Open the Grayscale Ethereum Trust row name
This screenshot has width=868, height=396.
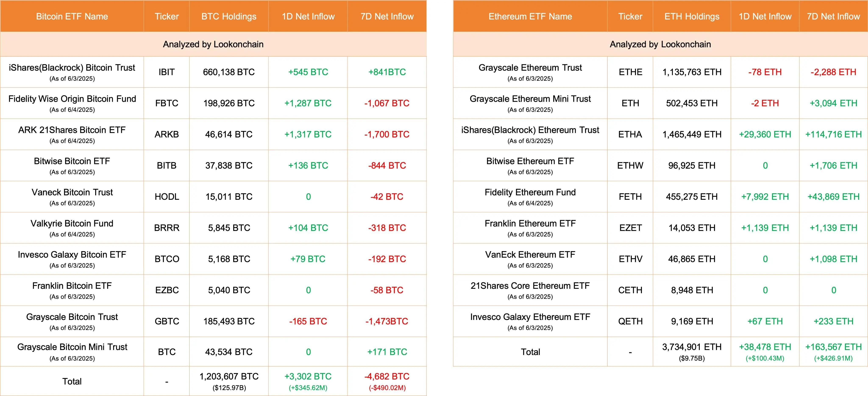coord(530,68)
